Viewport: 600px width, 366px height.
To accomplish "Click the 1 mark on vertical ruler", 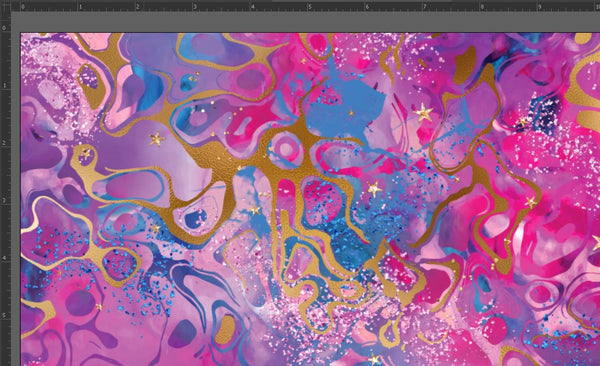I will (4, 85).
